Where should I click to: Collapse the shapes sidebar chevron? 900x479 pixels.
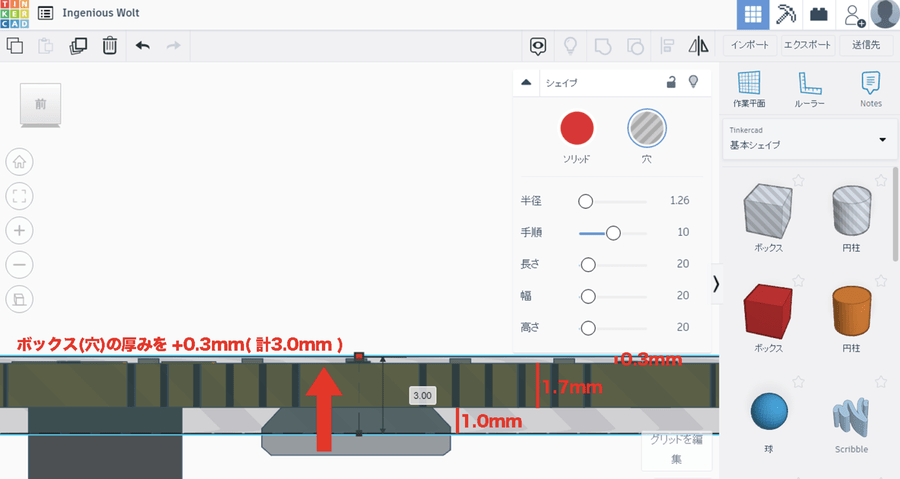click(x=716, y=284)
